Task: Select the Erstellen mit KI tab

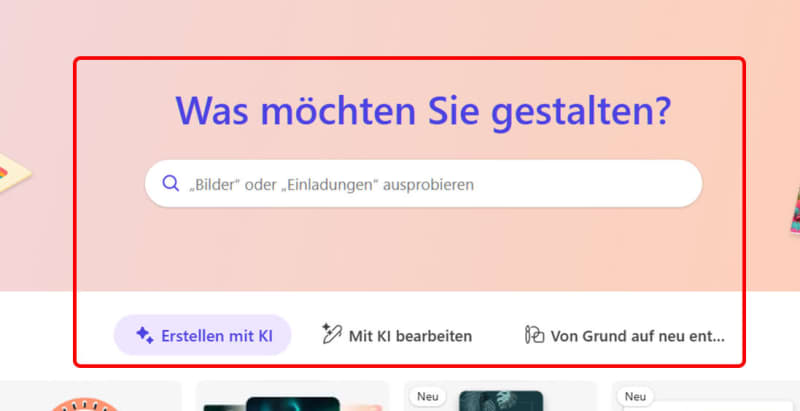Action: [202, 335]
